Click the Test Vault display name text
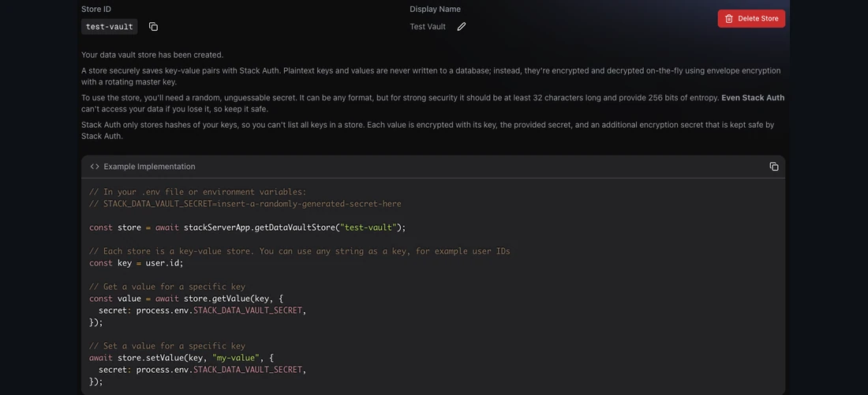868x395 pixels. [428, 27]
